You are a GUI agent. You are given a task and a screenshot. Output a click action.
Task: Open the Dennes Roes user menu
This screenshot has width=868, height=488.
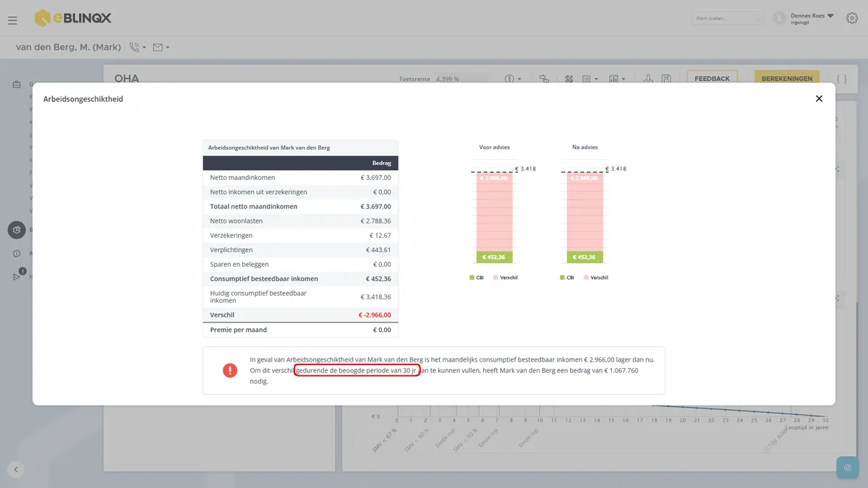click(x=812, y=18)
